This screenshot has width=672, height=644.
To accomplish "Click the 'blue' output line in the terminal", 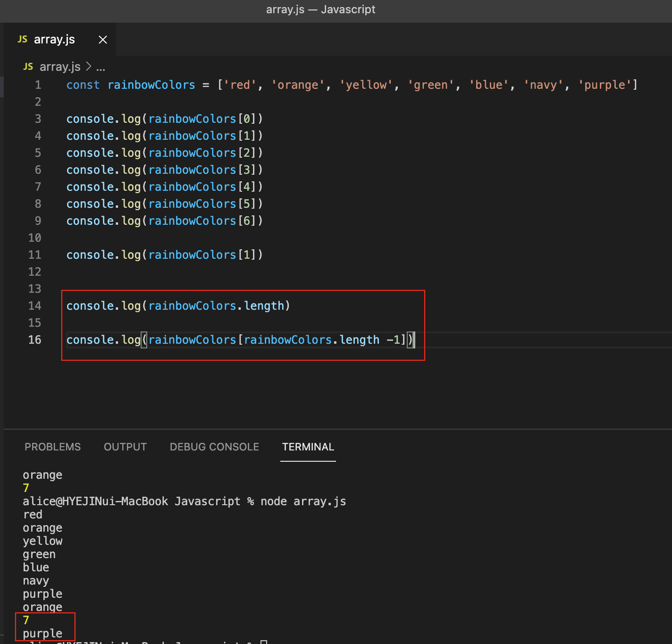I will click(x=36, y=568).
